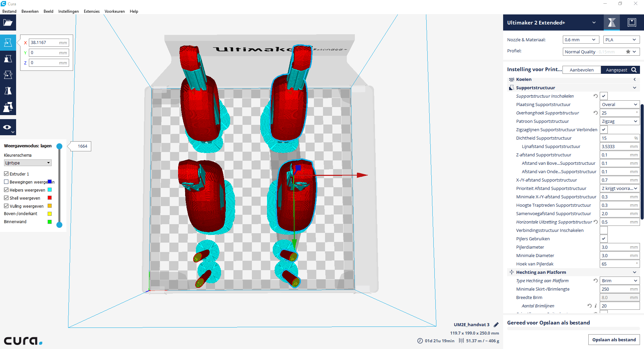Screen dimensions: 644x349
Task: Click the Hechting aan Platform category icon
Action: (x=512, y=272)
